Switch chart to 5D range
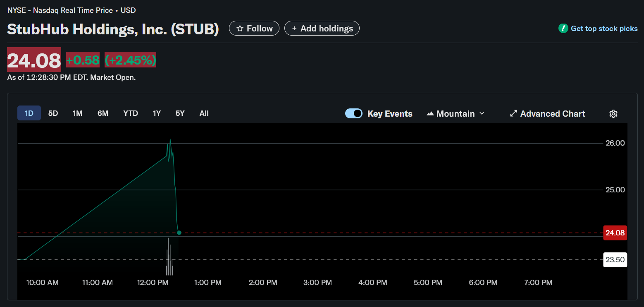 point(53,113)
